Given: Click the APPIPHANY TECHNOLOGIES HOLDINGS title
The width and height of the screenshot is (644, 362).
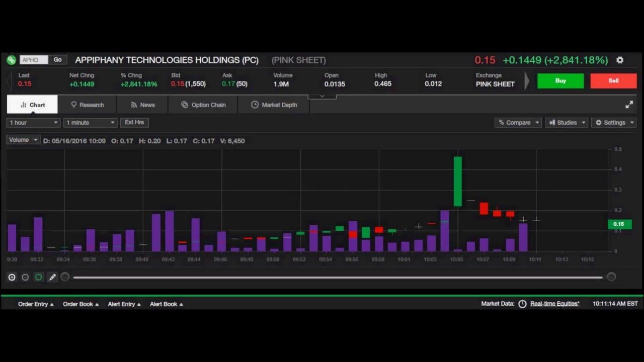Looking at the screenshot, I should click(x=167, y=60).
